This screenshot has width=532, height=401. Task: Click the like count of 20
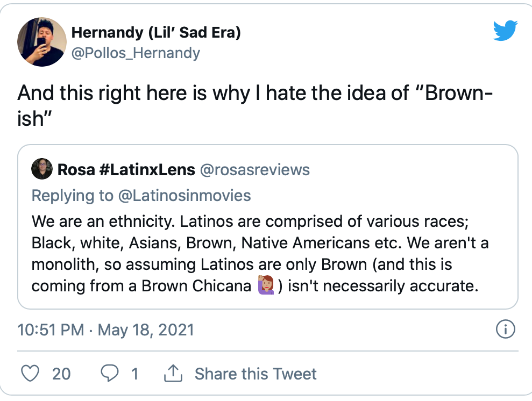tap(61, 374)
